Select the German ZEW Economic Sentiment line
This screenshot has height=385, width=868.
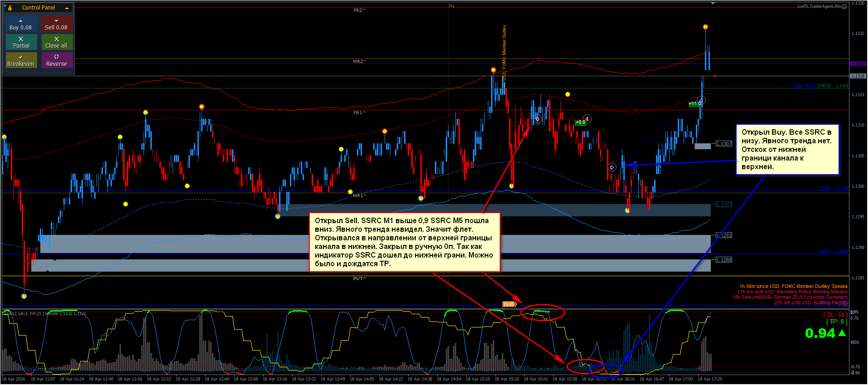tap(790, 297)
